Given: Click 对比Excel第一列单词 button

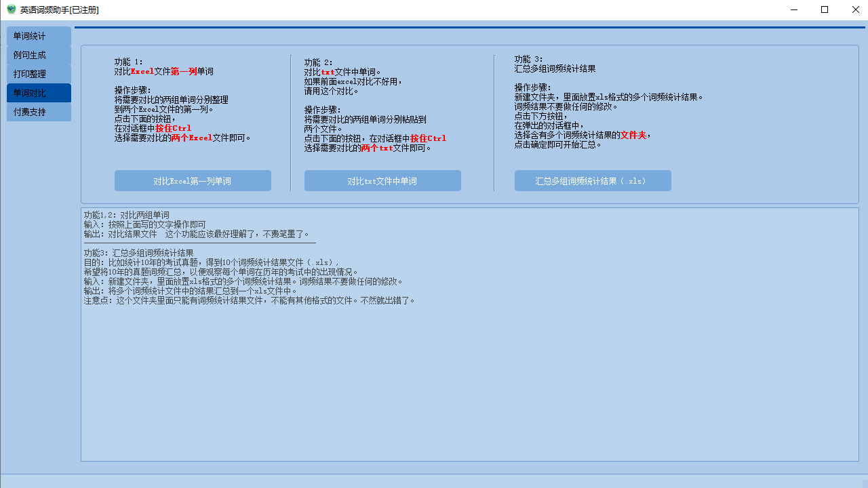Looking at the screenshot, I should pyautogui.click(x=193, y=180).
